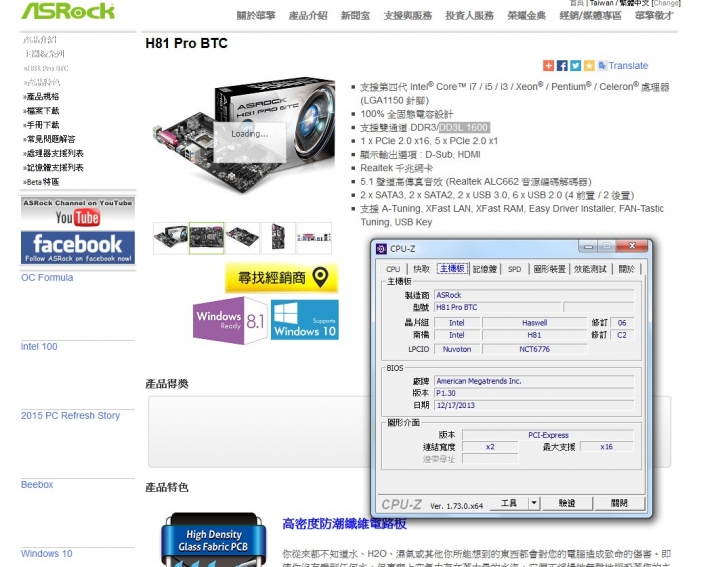The width and height of the screenshot is (720, 567).
Task: Open 常見問題解答 in the sidebar
Action: point(49,139)
